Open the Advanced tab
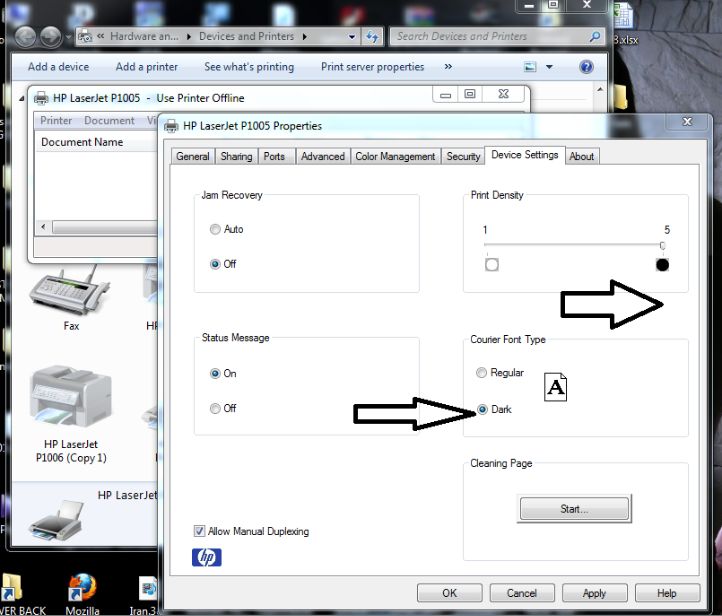 click(323, 157)
